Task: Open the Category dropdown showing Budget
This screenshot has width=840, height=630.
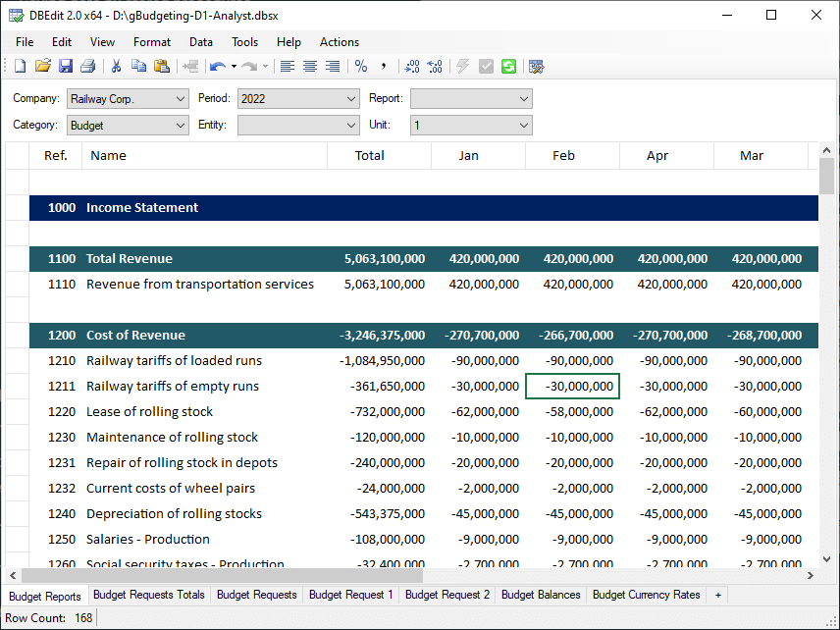Action: tap(128, 126)
